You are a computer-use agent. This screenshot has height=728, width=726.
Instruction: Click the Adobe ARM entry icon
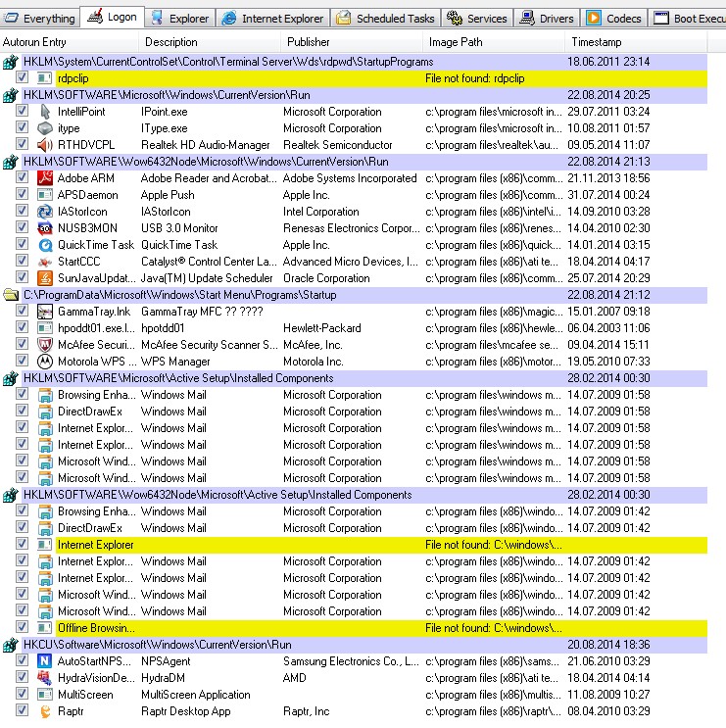[44, 178]
